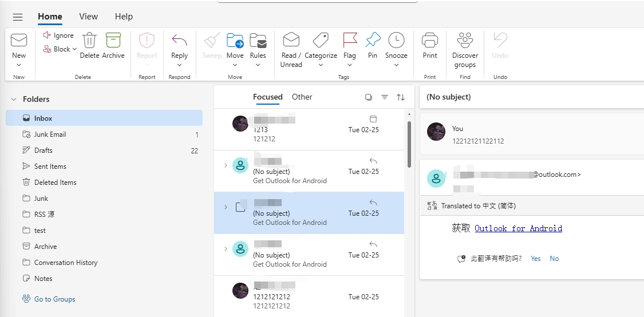Click reply arrow on highlighted message row
This screenshot has height=317, width=644.
[373, 203]
